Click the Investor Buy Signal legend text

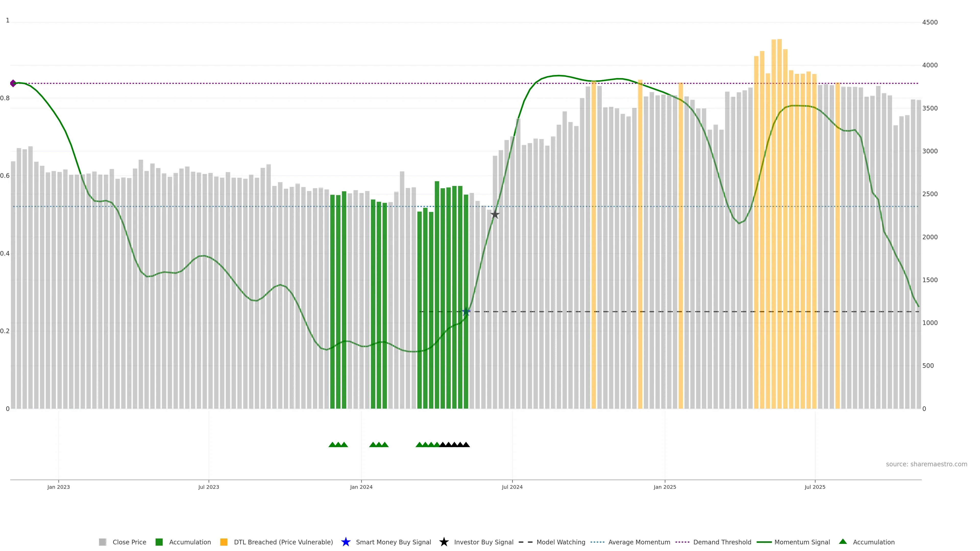pyautogui.click(x=484, y=542)
